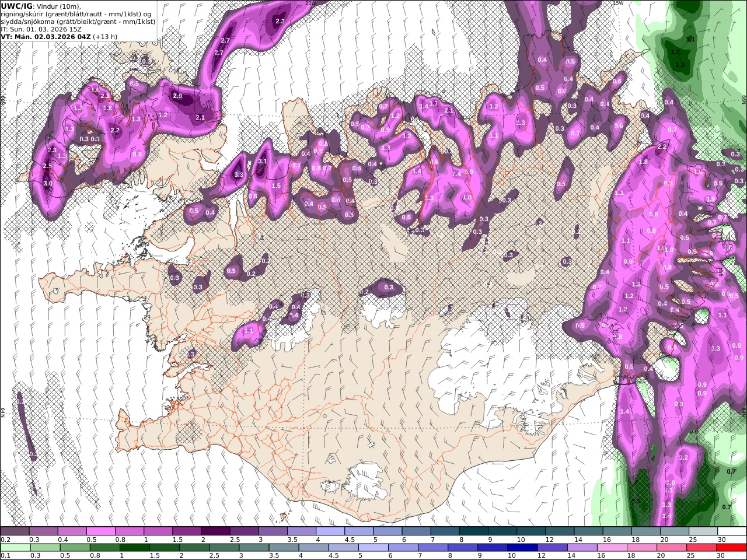Select the violet 14 swatch in green scale
747x560 pixels.
point(582,547)
